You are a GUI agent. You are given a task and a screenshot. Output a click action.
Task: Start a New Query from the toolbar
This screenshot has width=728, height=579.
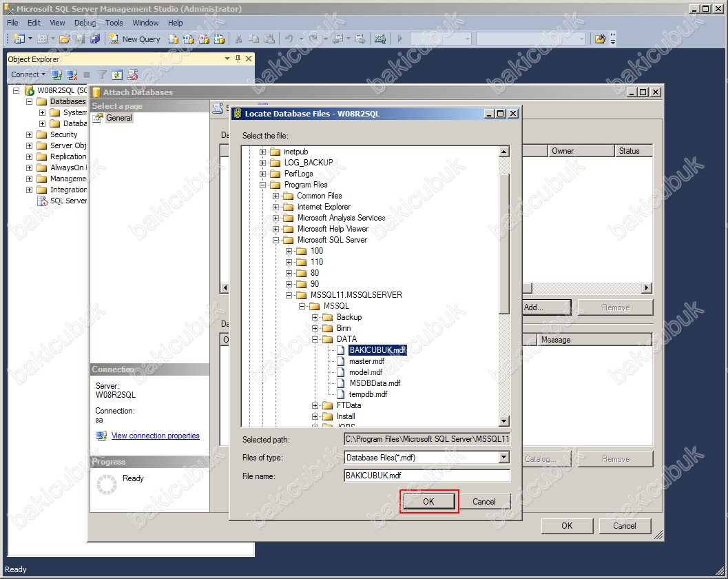[x=134, y=39]
